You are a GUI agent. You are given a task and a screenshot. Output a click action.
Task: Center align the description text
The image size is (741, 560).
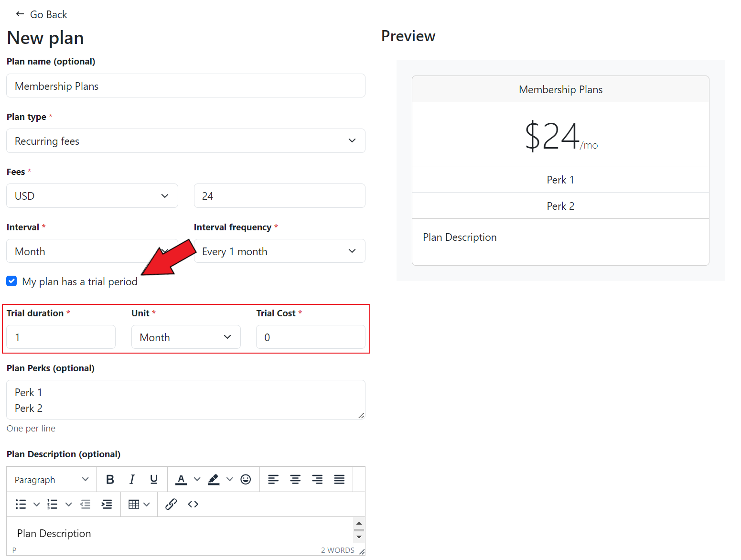point(295,479)
